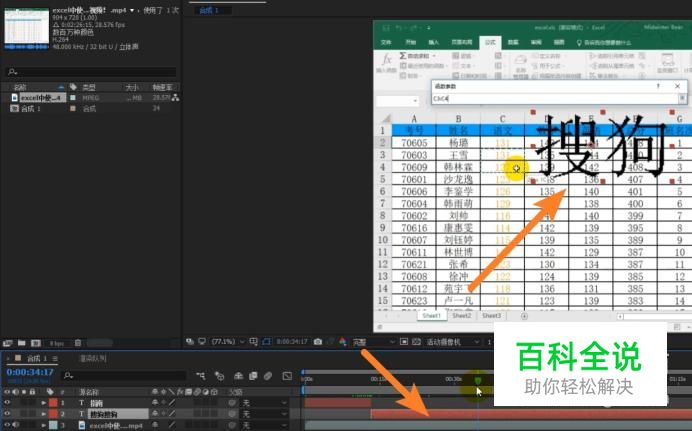Sort project items by 类型 column header
692x431 pixels.
tap(89, 87)
